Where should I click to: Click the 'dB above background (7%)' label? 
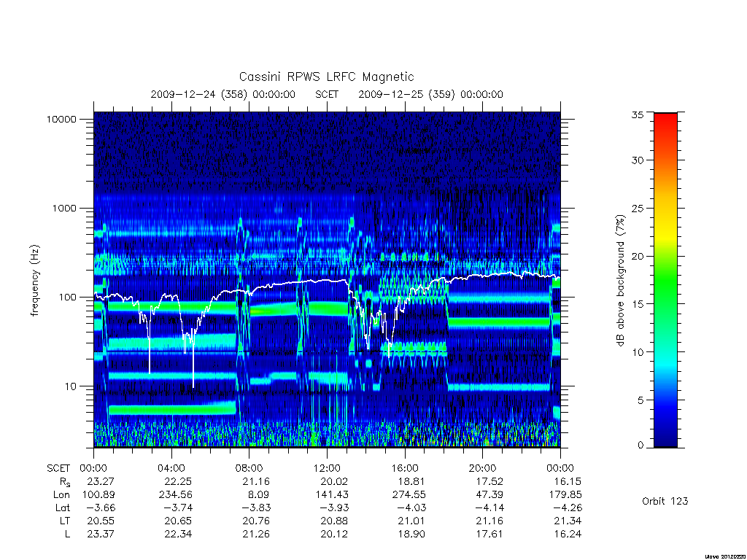(620, 281)
